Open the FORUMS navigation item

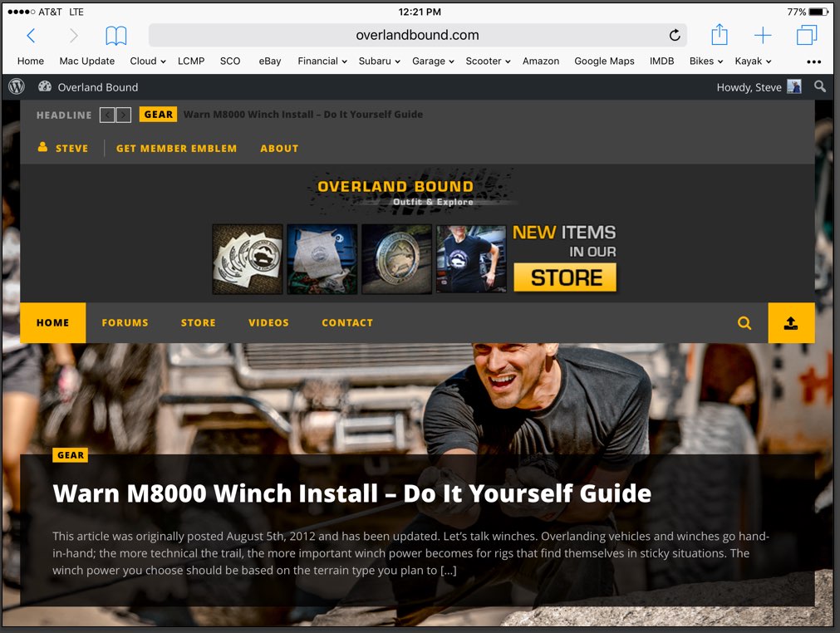125,323
